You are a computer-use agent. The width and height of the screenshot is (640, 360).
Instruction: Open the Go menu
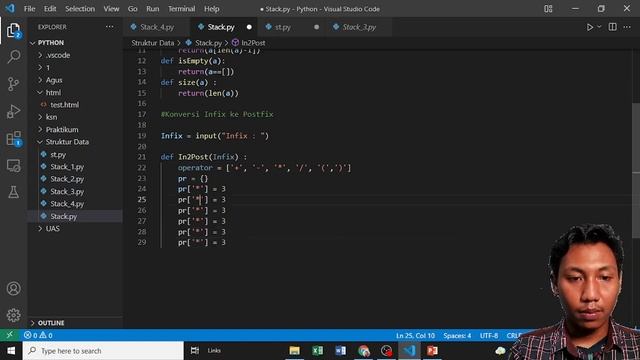(x=132, y=9)
